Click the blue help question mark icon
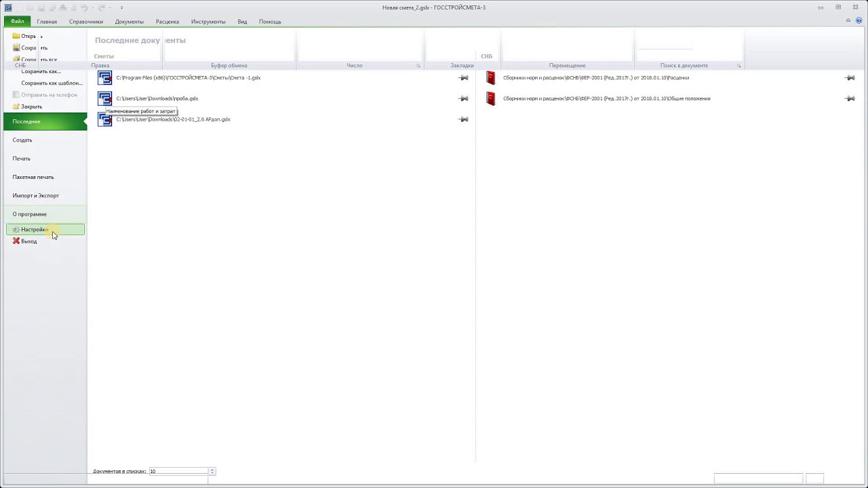The image size is (868, 488). 859,20
